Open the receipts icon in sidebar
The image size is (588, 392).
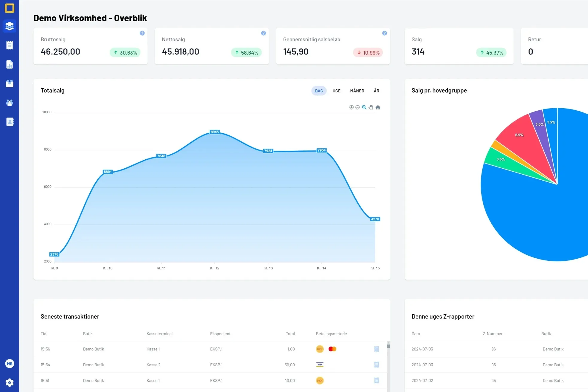point(10,45)
